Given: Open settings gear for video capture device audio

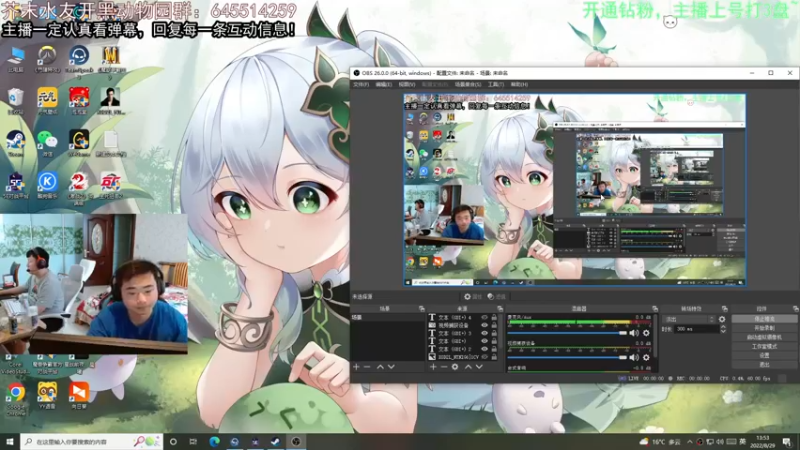Looking at the screenshot, I should [646, 358].
